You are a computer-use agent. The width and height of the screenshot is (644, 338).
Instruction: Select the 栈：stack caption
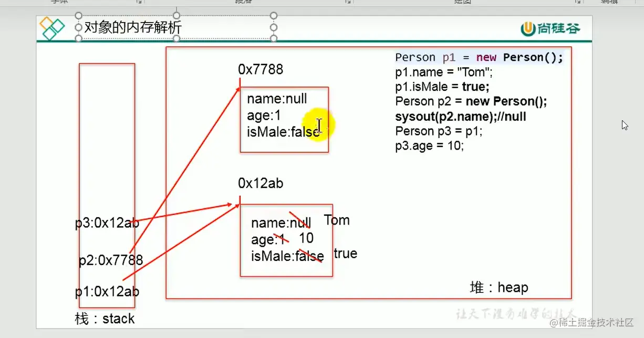tap(105, 319)
